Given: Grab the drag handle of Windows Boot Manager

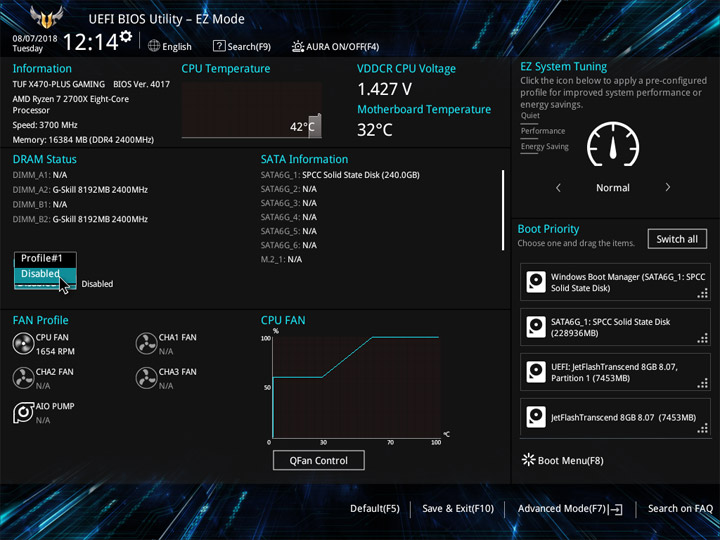Looking at the screenshot, I should pyautogui.click(x=703, y=293).
